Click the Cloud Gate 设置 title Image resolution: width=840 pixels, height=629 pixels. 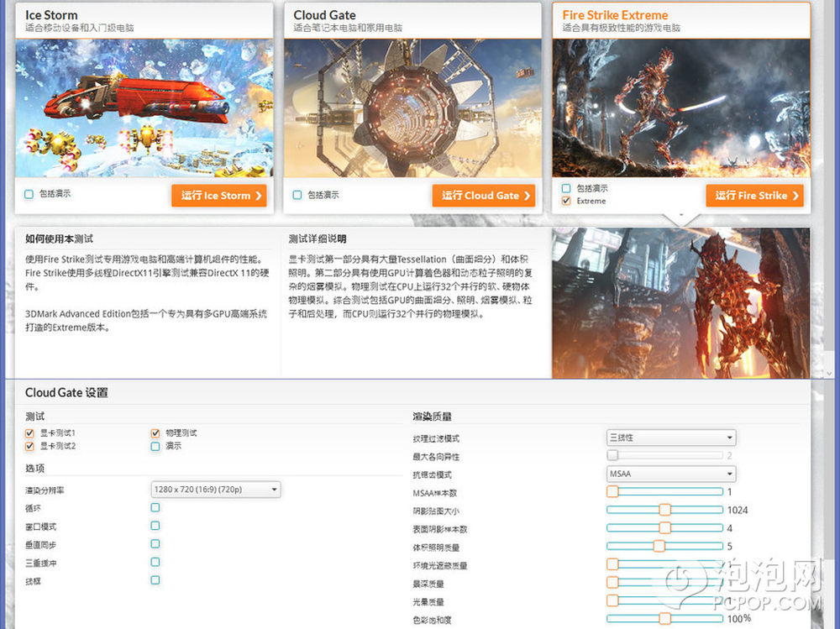click(x=66, y=393)
